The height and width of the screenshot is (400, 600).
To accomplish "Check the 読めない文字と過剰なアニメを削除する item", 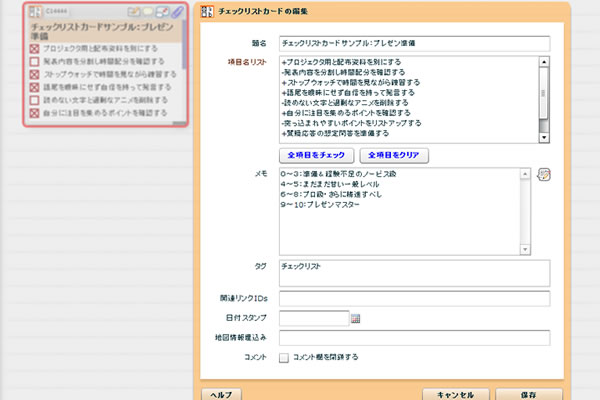I will click(x=36, y=102).
